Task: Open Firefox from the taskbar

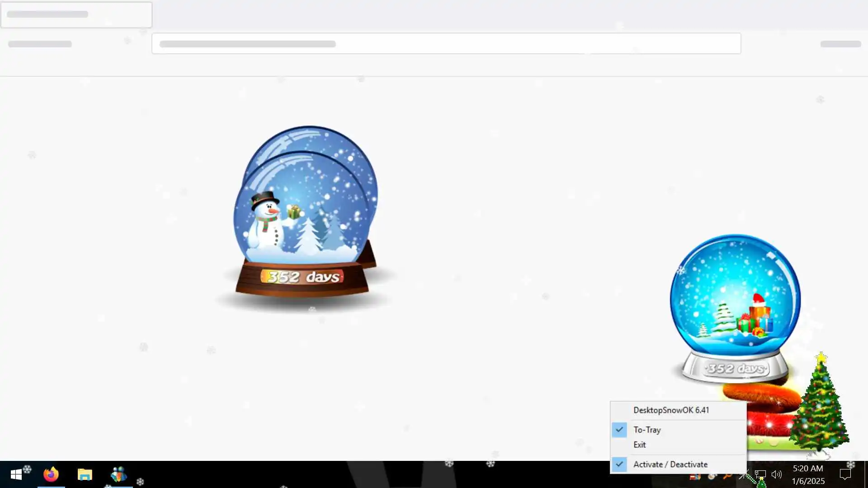Action: 51,474
